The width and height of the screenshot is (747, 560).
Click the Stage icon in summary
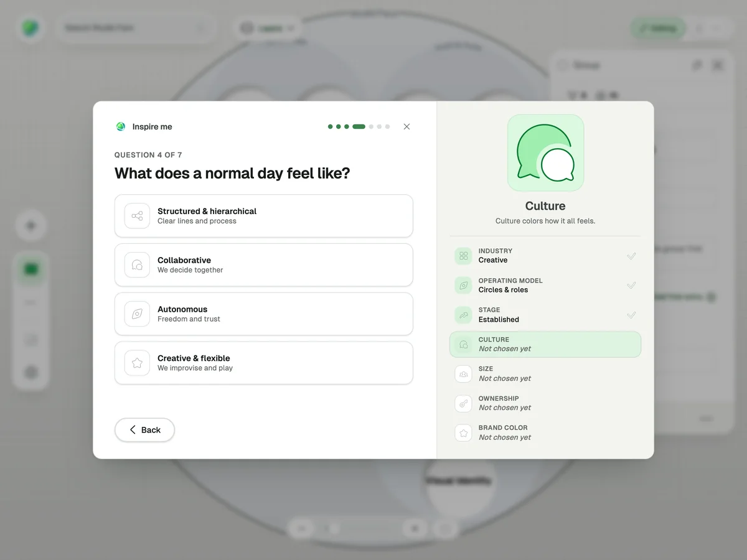pyautogui.click(x=463, y=315)
